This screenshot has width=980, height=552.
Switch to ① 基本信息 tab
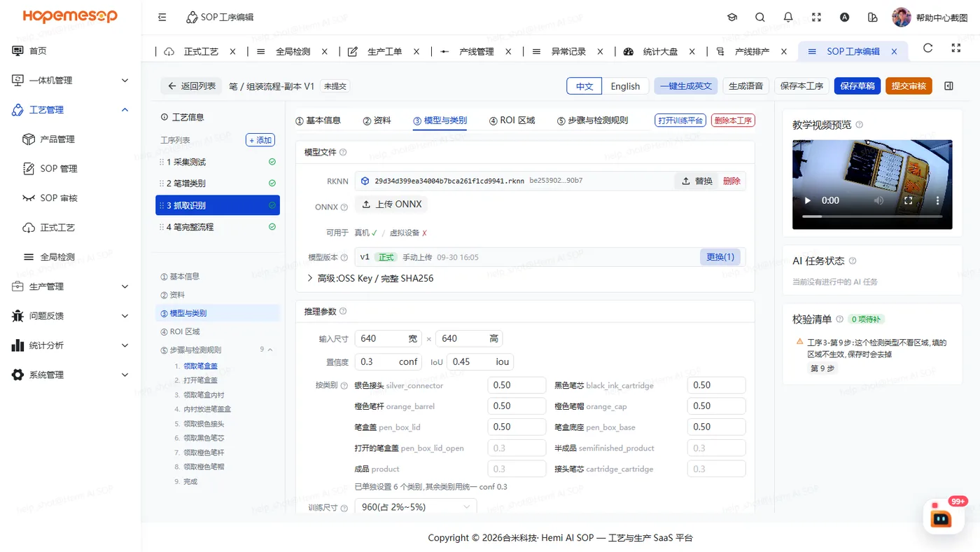pyautogui.click(x=318, y=120)
